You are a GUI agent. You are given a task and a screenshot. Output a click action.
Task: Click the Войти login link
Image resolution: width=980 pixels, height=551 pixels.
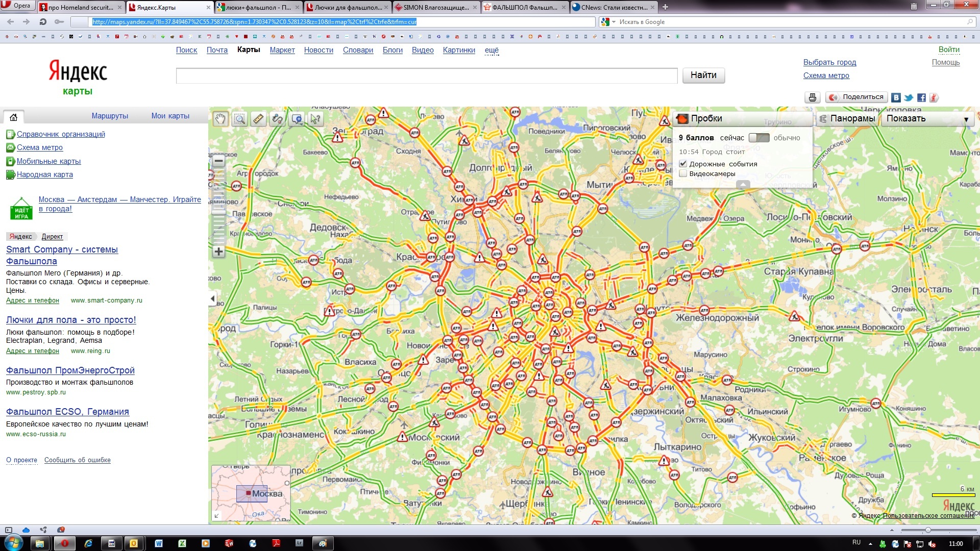949,49
